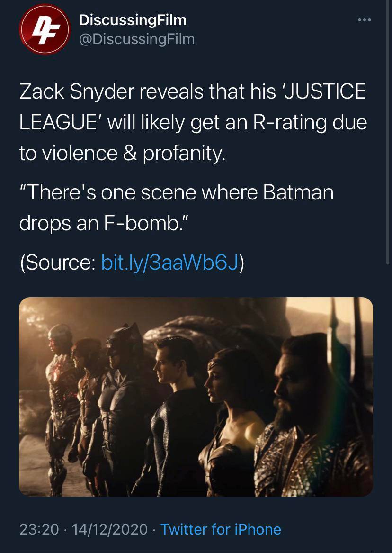This screenshot has width=392, height=553.
Task: Click the 14/12/2020 tweet date
Action: pos(109,529)
